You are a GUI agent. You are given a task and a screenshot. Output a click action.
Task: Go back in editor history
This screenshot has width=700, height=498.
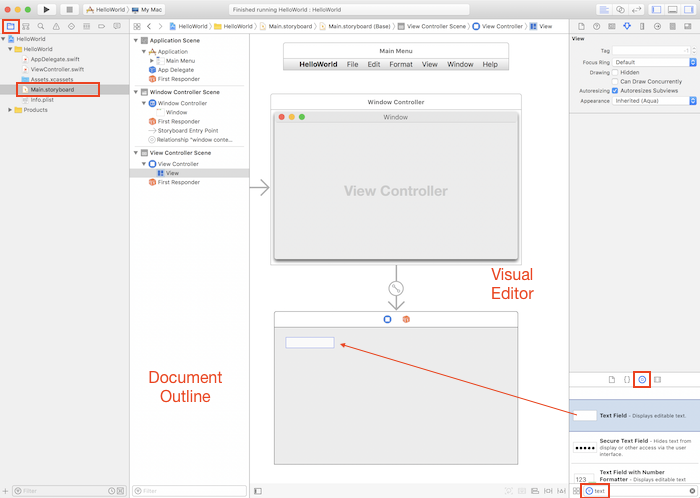tap(149, 26)
